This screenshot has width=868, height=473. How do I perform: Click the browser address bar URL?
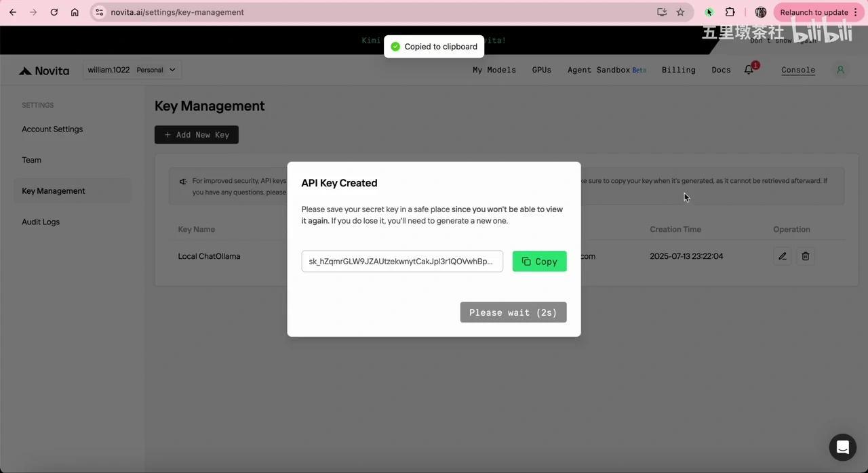pyautogui.click(x=178, y=12)
